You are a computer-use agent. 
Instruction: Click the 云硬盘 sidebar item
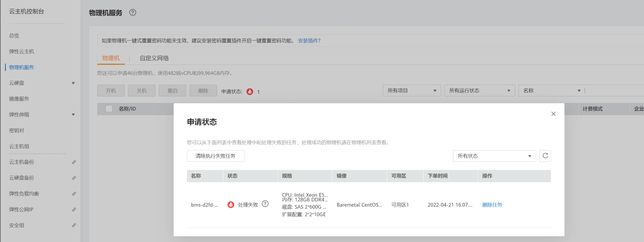17,83
